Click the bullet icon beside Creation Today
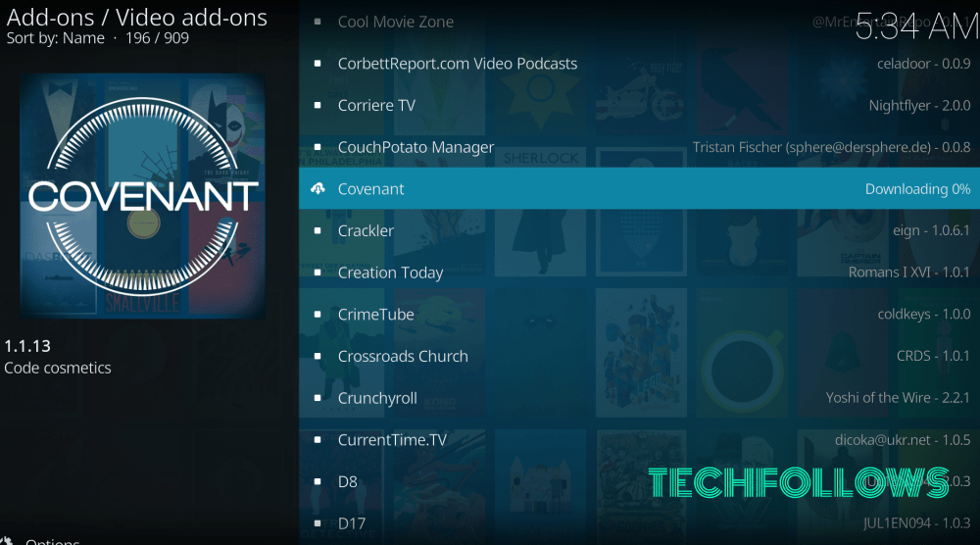This screenshot has width=980, height=545. [x=318, y=272]
